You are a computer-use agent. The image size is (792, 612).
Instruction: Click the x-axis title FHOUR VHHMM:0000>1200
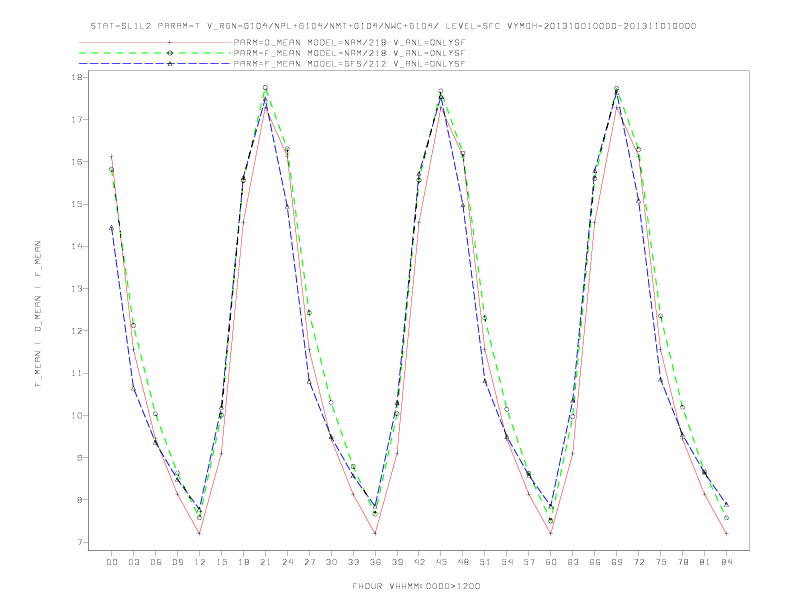point(416,586)
